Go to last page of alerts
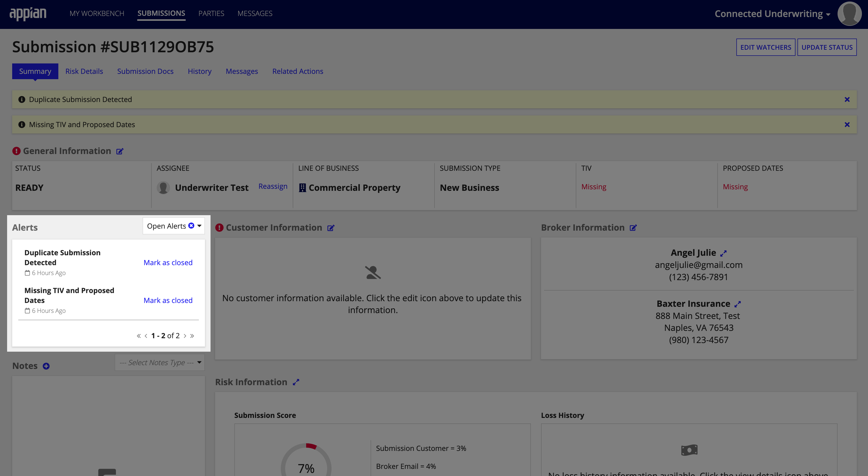 point(192,336)
